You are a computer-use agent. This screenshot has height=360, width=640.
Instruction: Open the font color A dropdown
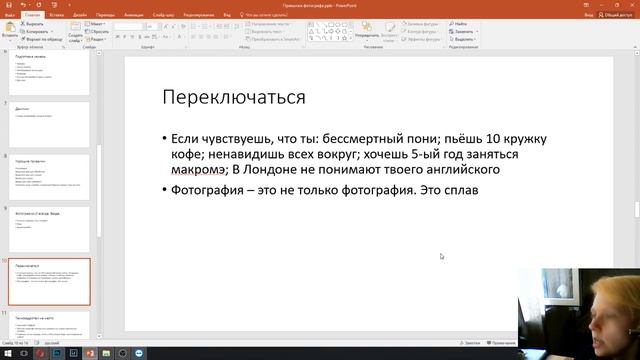click(180, 37)
